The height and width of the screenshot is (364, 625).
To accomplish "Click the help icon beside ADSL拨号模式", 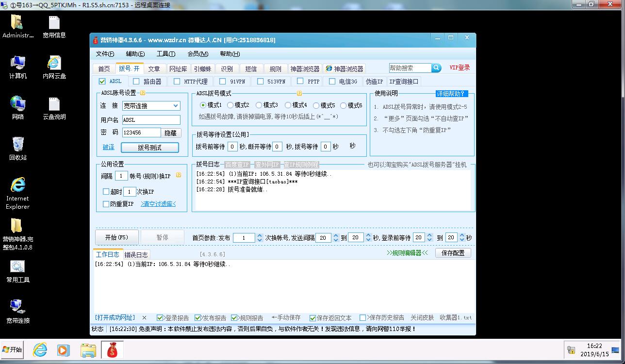I will 299,93.
